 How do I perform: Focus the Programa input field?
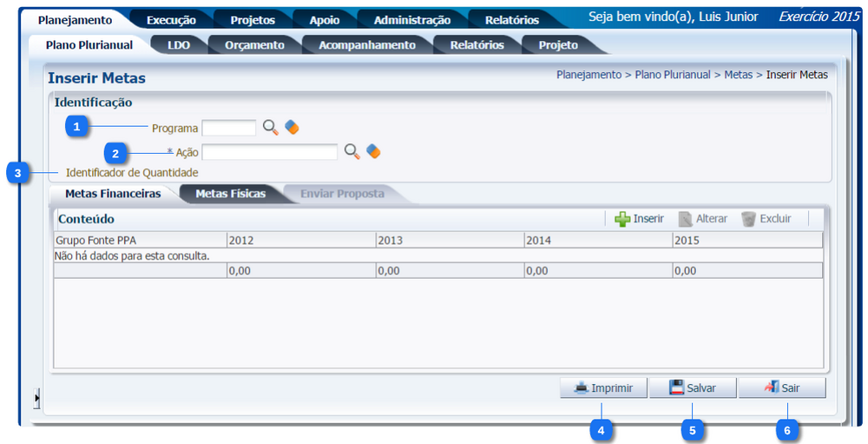pos(229,128)
